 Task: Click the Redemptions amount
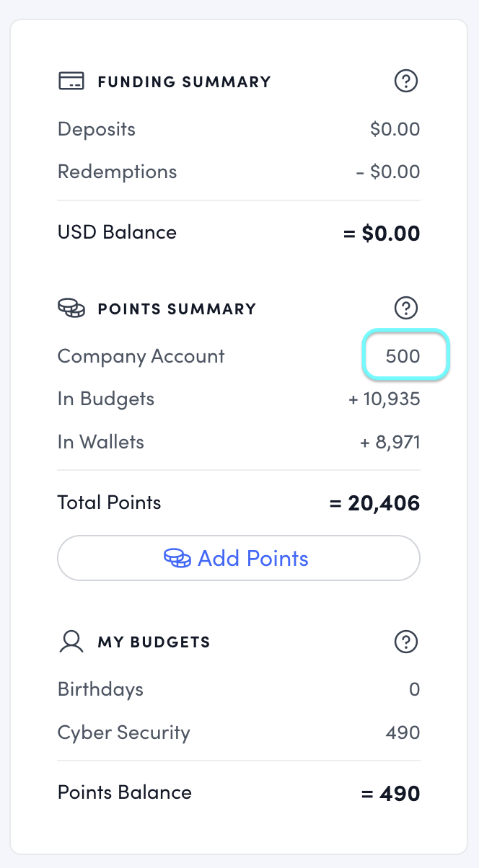[387, 172]
